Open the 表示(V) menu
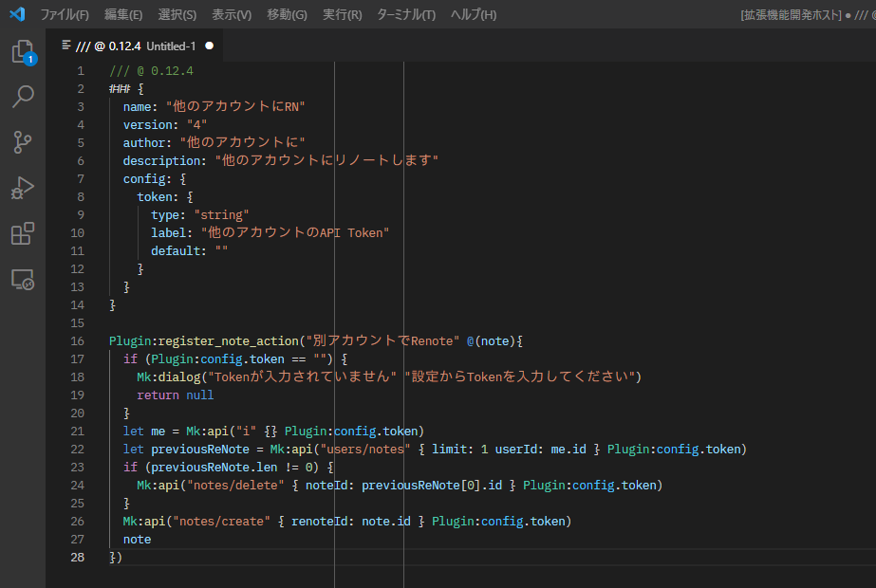This screenshot has width=876, height=588. (x=232, y=14)
